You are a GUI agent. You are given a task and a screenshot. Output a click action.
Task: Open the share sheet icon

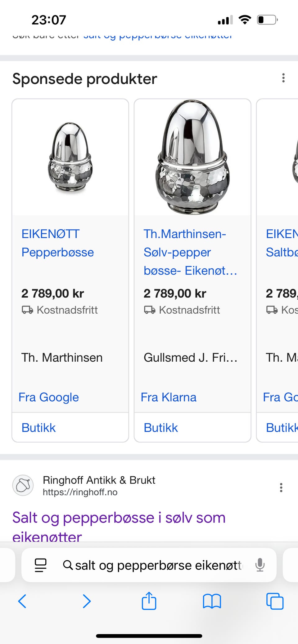click(149, 601)
